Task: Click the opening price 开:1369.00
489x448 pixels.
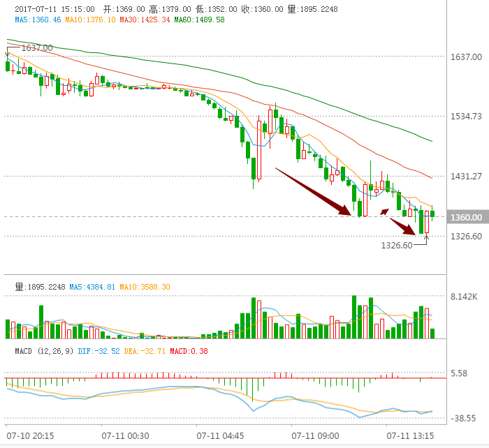Action: tap(124, 9)
